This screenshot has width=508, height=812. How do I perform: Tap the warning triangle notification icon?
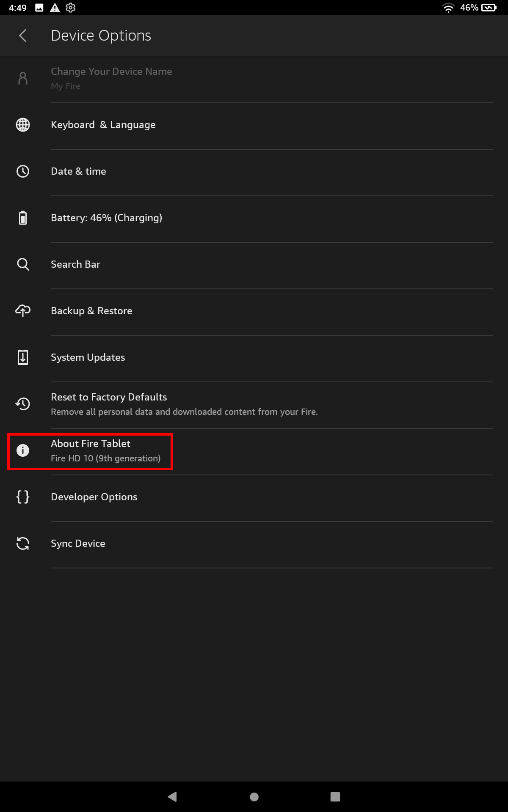click(x=55, y=8)
